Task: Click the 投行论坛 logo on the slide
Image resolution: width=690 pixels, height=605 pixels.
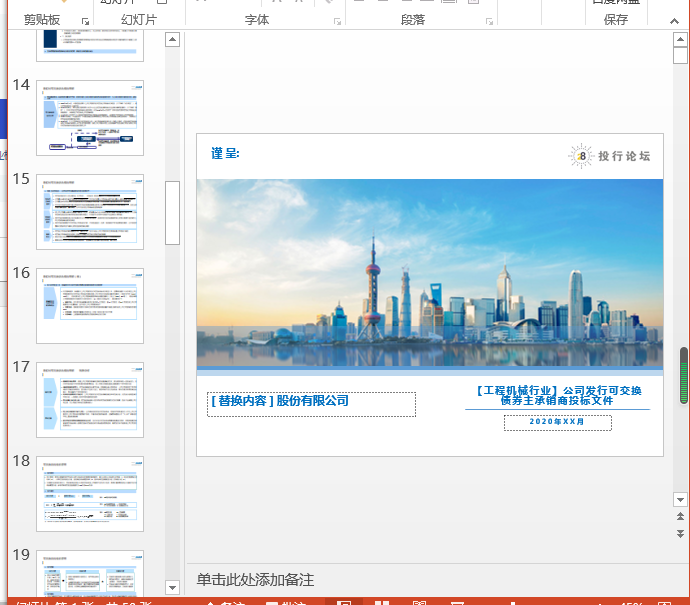Action: click(610, 156)
